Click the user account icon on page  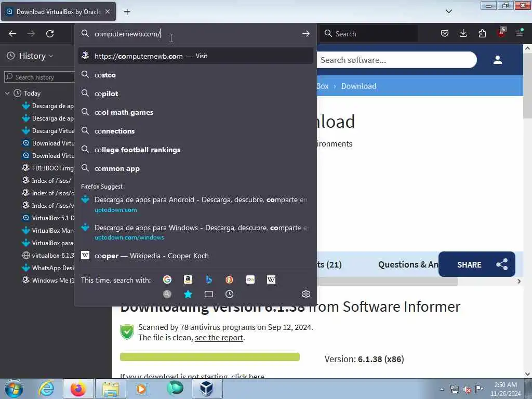pos(498,60)
